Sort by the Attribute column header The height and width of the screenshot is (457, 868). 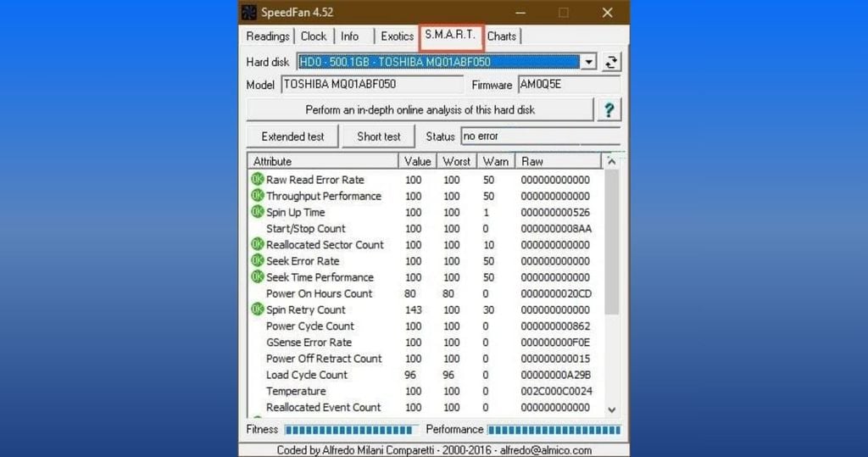point(323,161)
